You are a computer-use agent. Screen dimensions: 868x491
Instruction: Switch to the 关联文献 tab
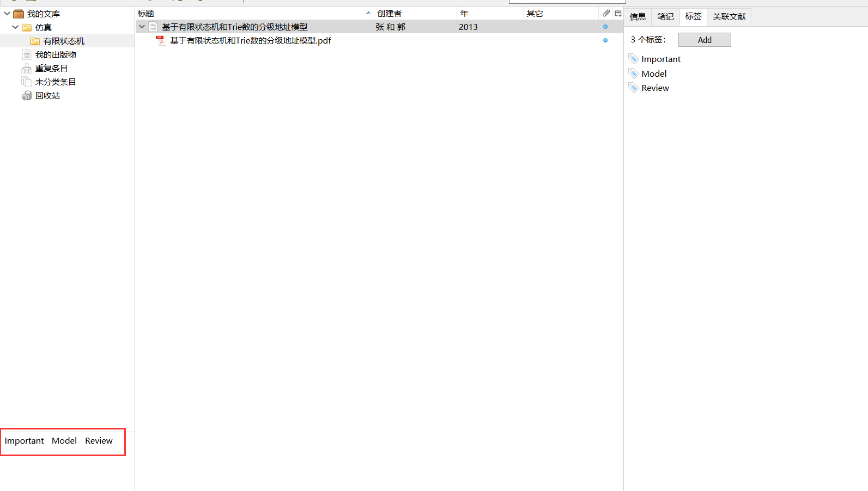(x=729, y=17)
